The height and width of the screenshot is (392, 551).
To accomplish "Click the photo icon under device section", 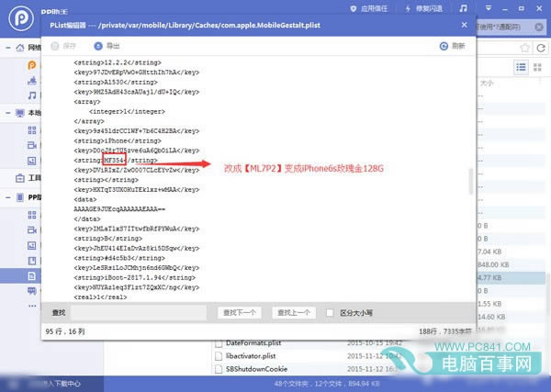I will [x=32, y=245].
